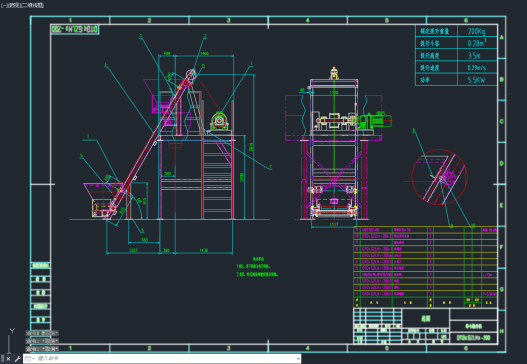Select the 200Kg value in specification table

477,31
